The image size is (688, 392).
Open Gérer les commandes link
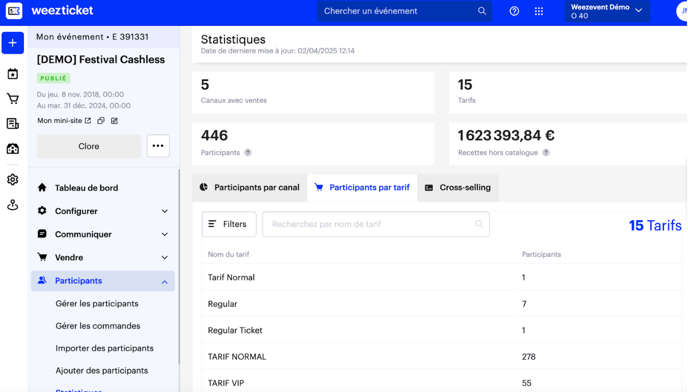click(x=98, y=326)
